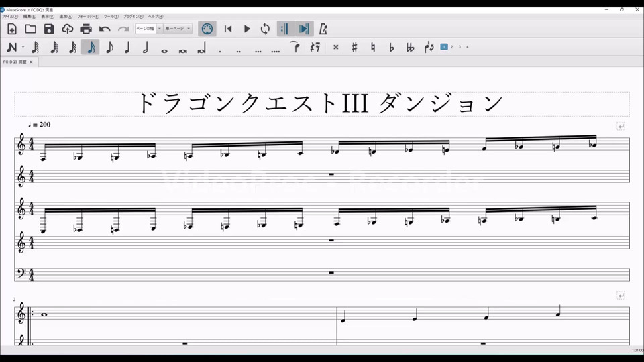
Task: Open the フォーマット menu
Action: point(88,16)
